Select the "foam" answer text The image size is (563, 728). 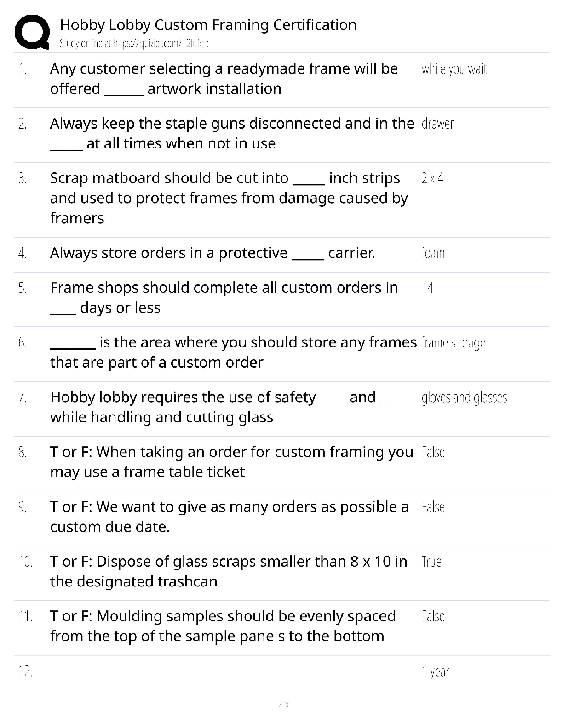pyautogui.click(x=433, y=253)
